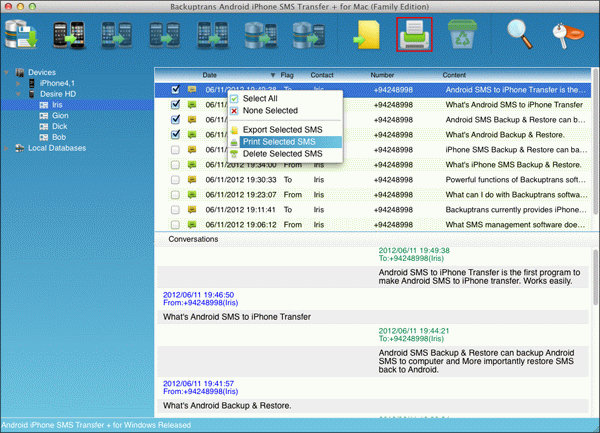Expand the iPhone4,1 device node
The height and width of the screenshot is (433, 600).
(18, 83)
